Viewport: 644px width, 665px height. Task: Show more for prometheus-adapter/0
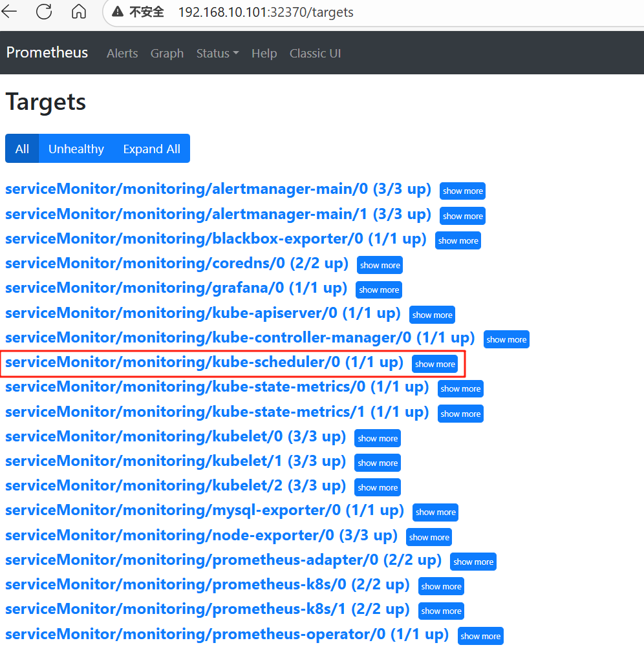473,562
